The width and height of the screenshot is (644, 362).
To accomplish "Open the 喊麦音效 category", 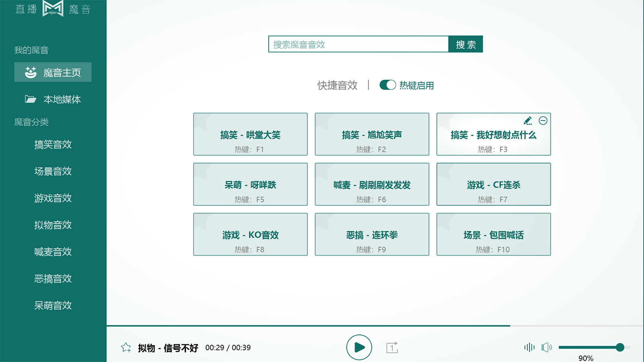I will pyautogui.click(x=53, y=252).
